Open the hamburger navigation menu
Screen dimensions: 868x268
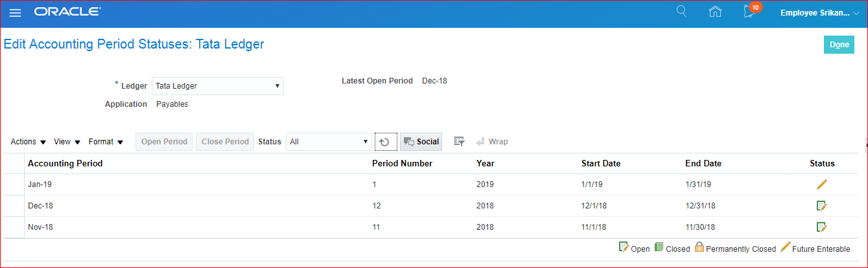click(x=15, y=13)
